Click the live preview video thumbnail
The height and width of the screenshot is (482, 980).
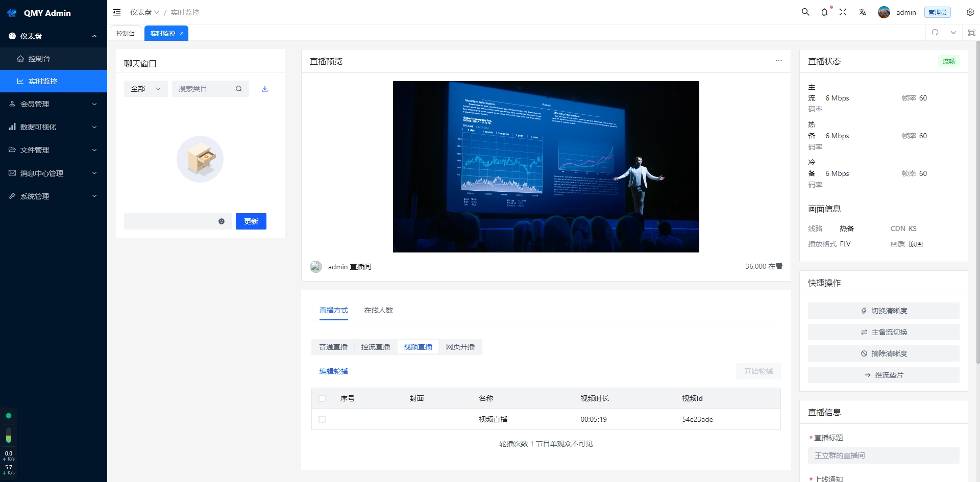(546, 167)
